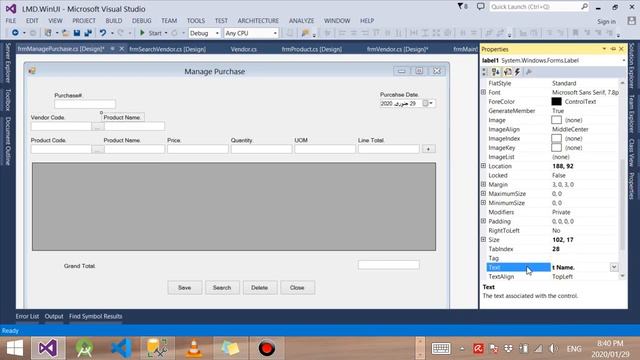Viewport: 640px width, 360px height.
Task: Click the Find in Files toolbar icon
Action: tap(305, 33)
